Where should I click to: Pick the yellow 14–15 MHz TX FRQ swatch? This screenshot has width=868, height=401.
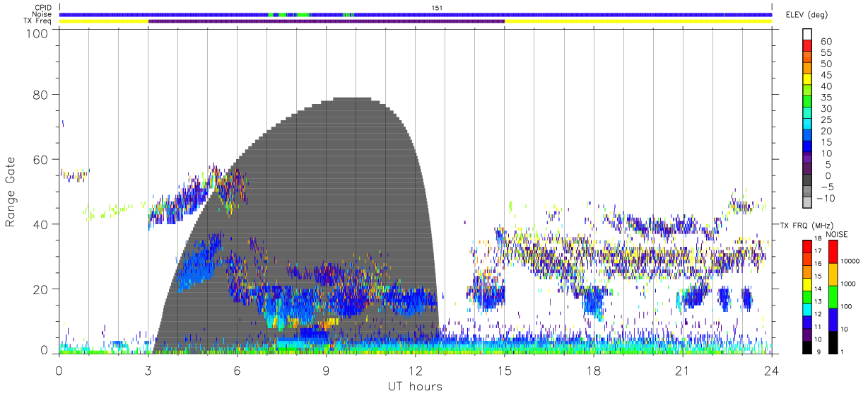coord(807,284)
